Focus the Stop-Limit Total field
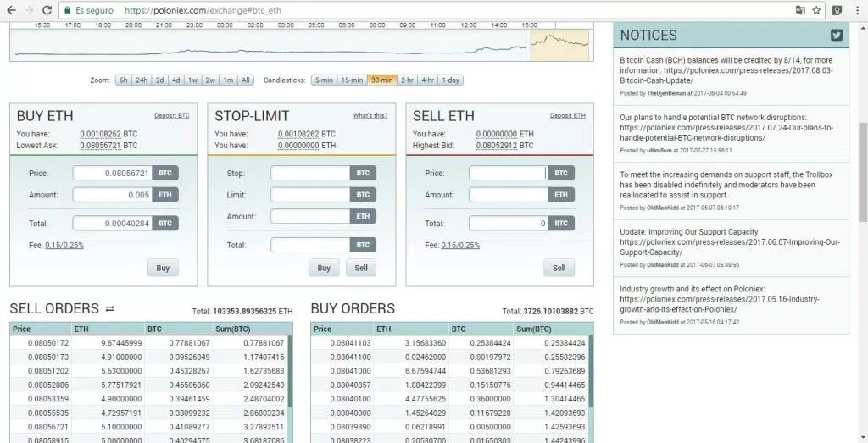The width and height of the screenshot is (868, 443). pos(310,245)
